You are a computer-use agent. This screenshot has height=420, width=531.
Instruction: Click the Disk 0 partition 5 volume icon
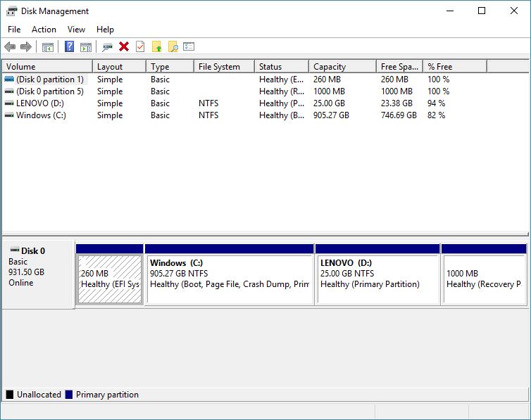pyautogui.click(x=9, y=91)
